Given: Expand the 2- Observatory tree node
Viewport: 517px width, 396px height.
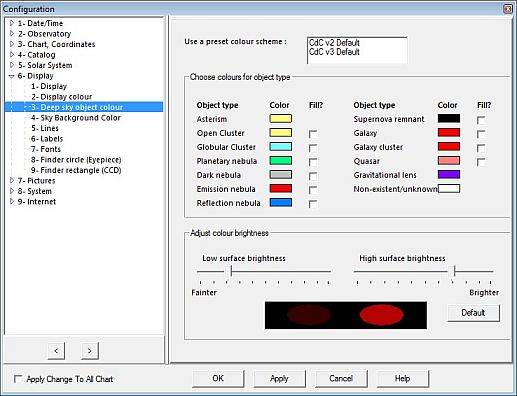Looking at the screenshot, I should [12, 34].
